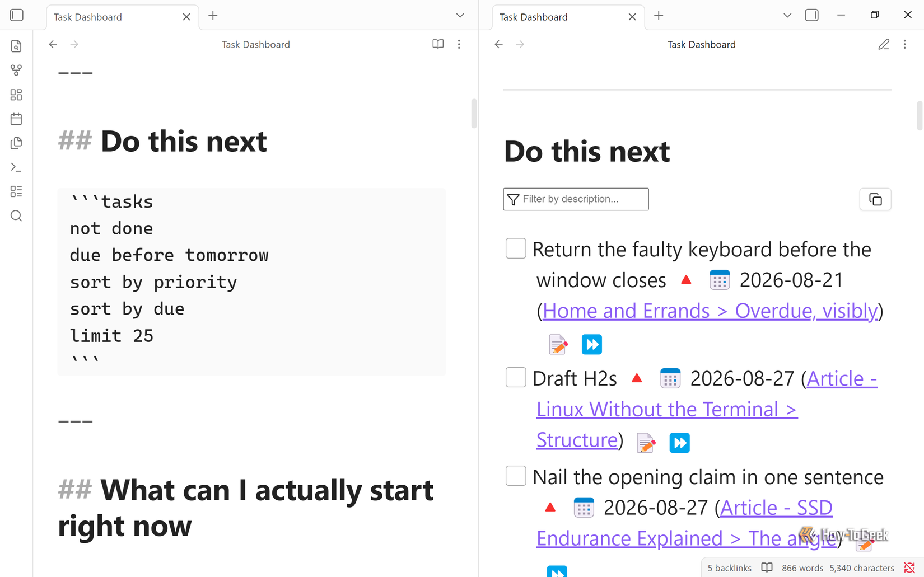Check off the faulty keyboard task
Viewport: 924px width, 577px height.
516,248
